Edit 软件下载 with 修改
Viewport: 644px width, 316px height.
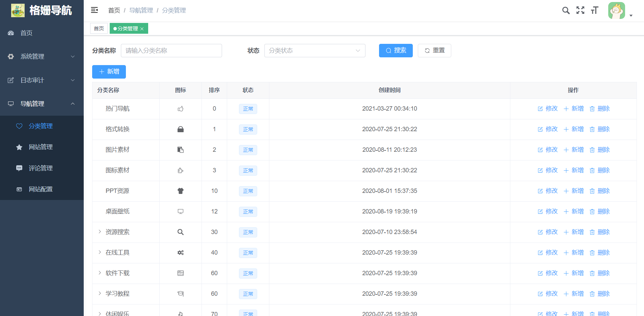coord(548,273)
